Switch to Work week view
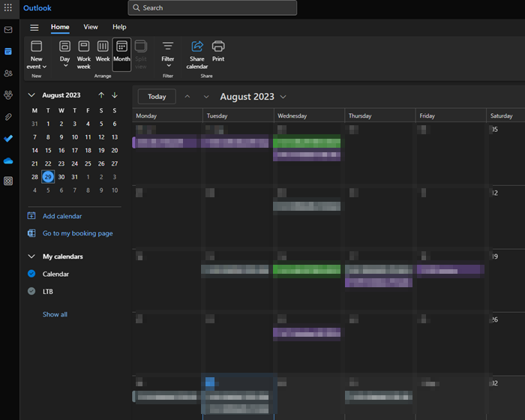This screenshot has width=525, height=420. 84,55
